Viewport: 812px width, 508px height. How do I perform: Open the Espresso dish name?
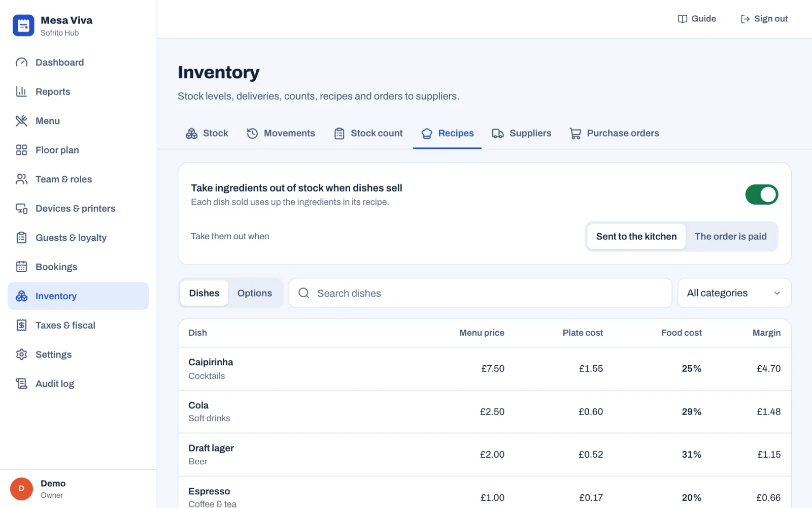click(209, 491)
